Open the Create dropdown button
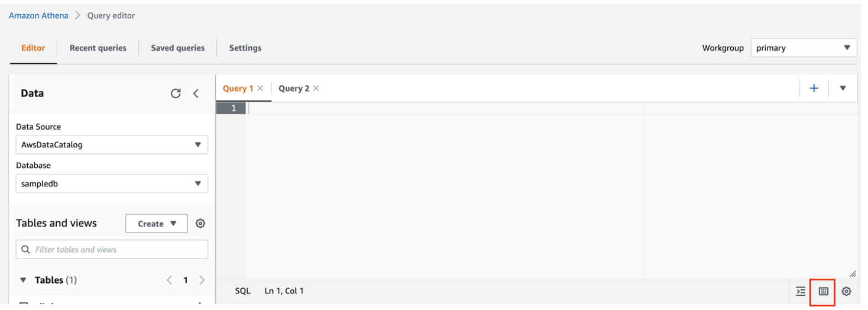Image resolution: width=868 pixels, height=310 pixels. (x=157, y=224)
